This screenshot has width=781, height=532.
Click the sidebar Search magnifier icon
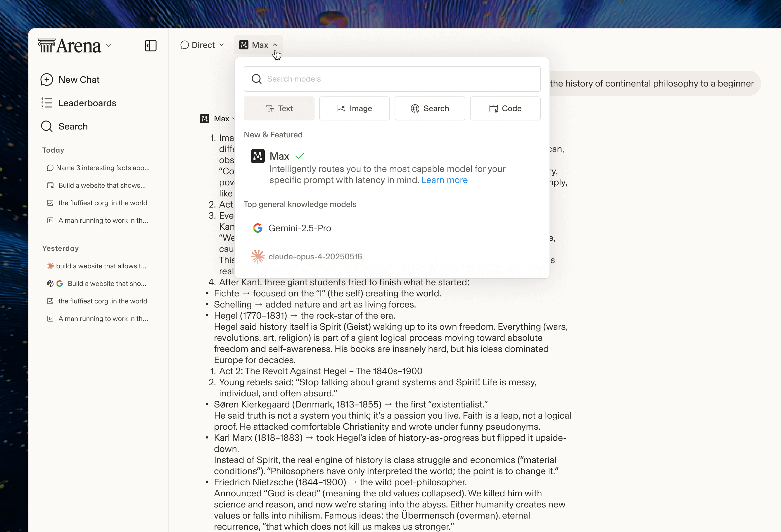47,126
